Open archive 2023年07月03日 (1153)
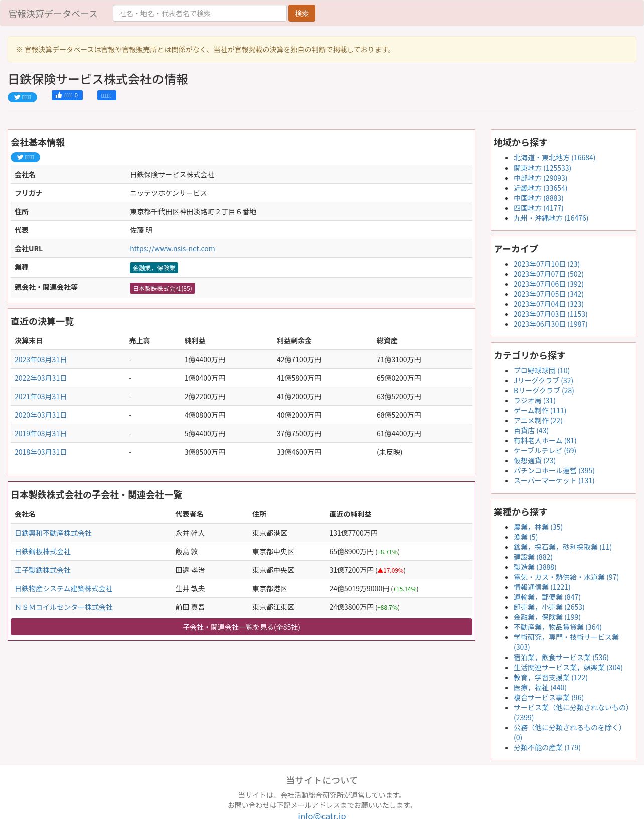Image resolution: width=644 pixels, height=819 pixels. click(550, 314)
